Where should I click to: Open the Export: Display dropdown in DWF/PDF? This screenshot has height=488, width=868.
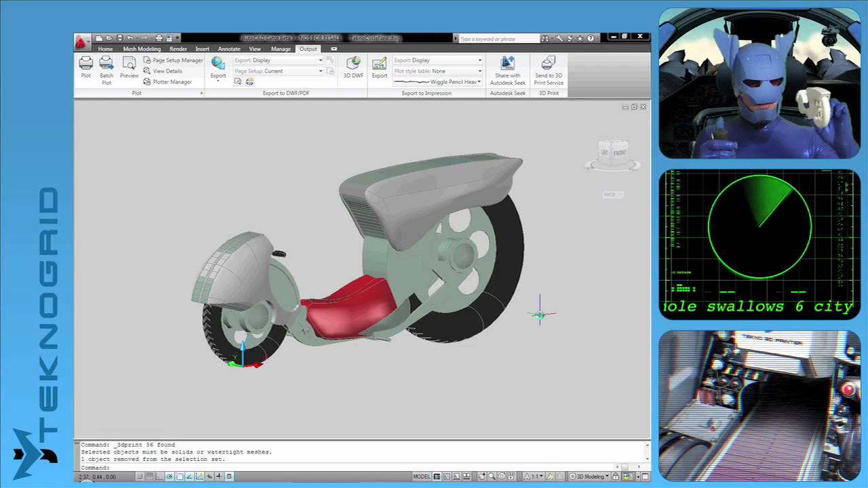(x=279, y=60)
